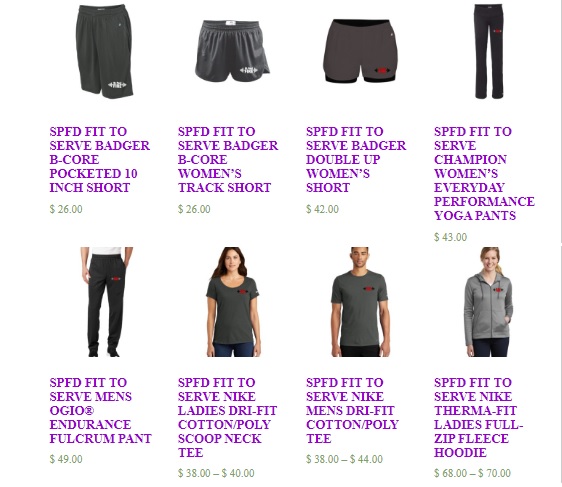562x487 pixels.
Task: Open the Nike Ladies Fleece Hoodie image
Action: pyautogui.click(x=489, y=302)
